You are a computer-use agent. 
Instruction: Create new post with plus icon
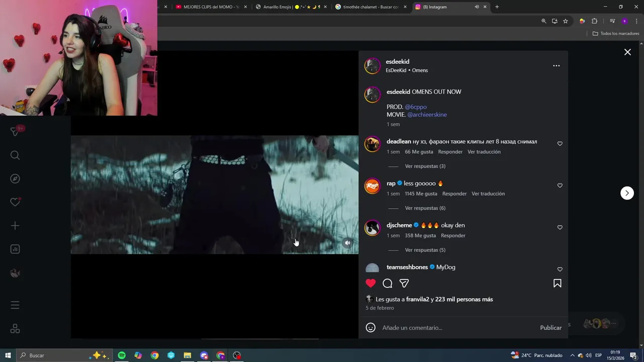pyautogui.click(x=15, y=226)
